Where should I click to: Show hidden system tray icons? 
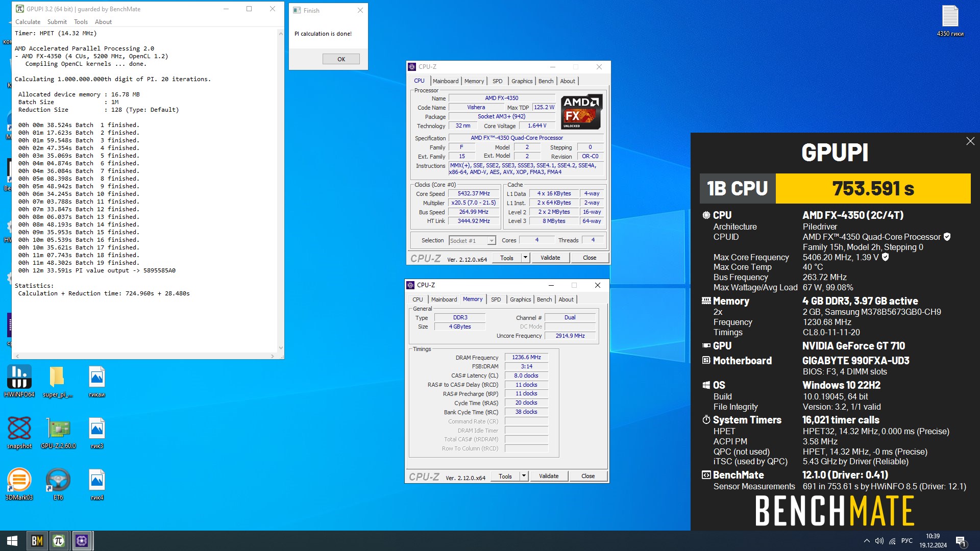point(866,541)
